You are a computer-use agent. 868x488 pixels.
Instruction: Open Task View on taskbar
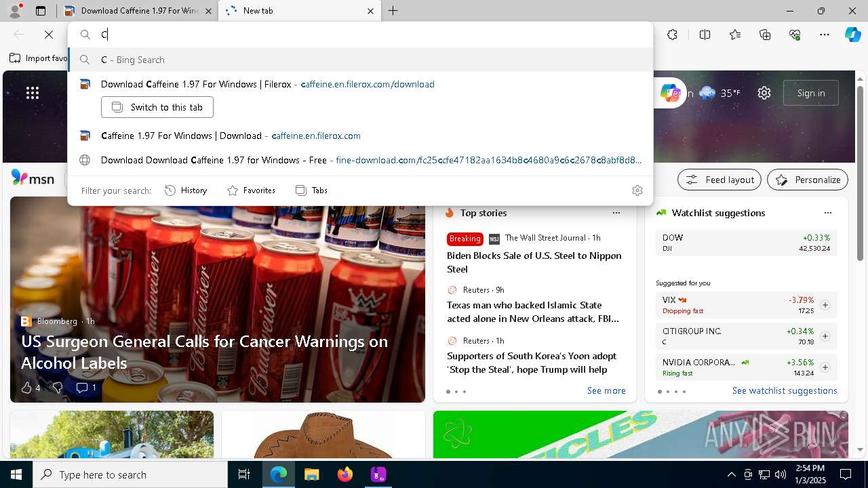244,474
